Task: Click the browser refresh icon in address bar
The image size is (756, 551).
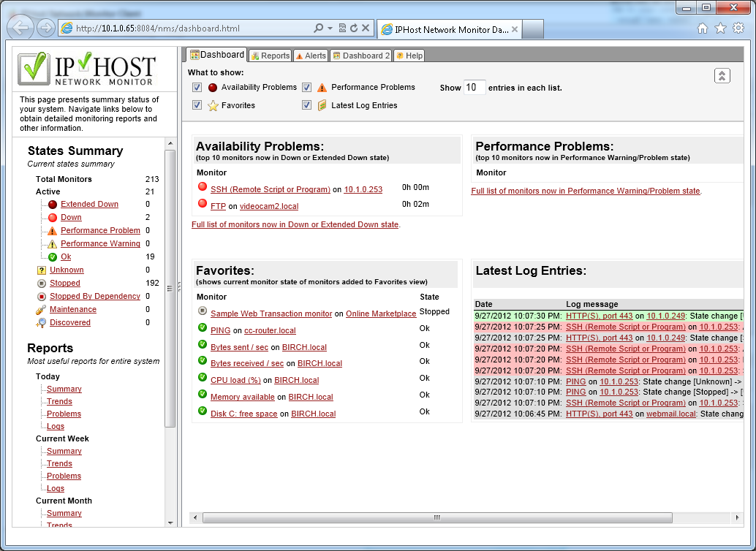Action: (354, 28)
